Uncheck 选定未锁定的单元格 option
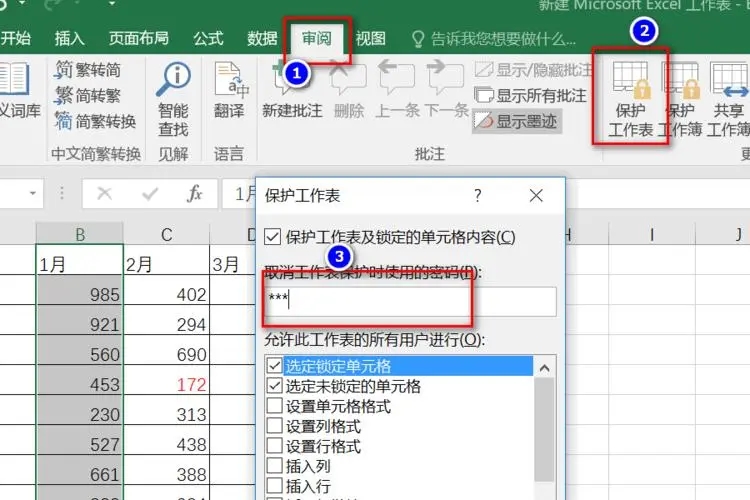 [274, 386]
